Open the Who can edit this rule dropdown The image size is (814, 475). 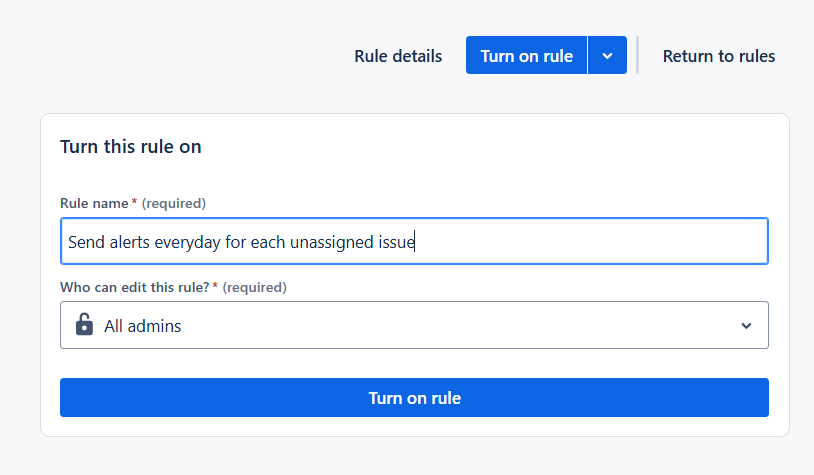(x=414, y=325)
